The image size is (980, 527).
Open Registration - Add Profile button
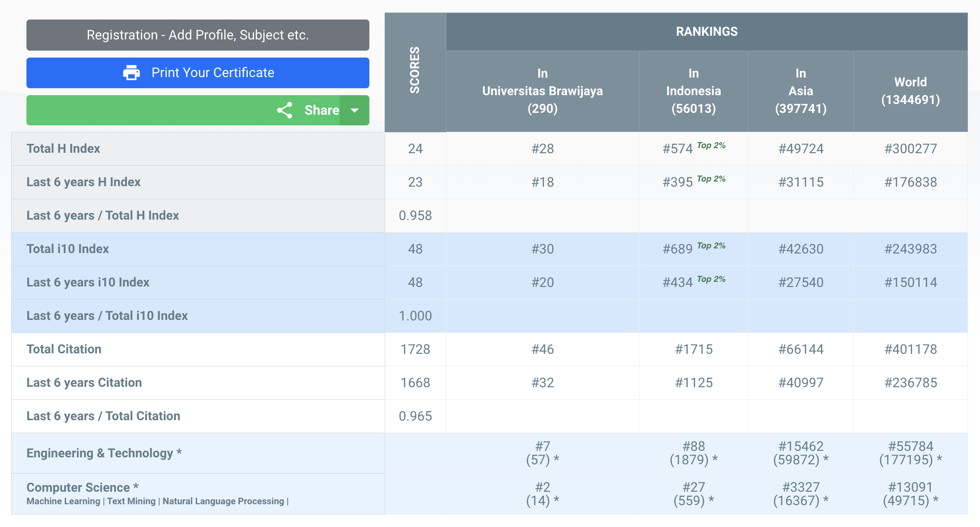pos(198,35)
